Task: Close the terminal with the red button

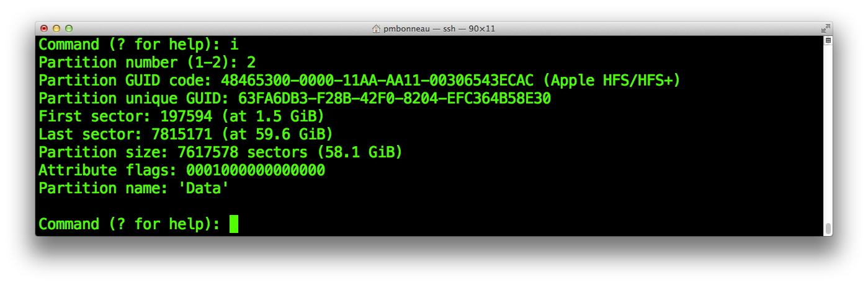Action: tap(44, 28)
